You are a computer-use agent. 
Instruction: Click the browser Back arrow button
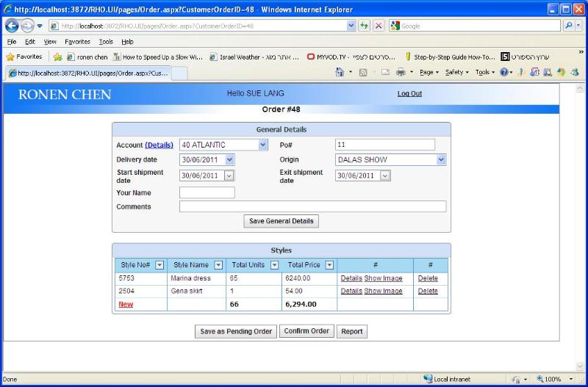[x=12, y=26]
